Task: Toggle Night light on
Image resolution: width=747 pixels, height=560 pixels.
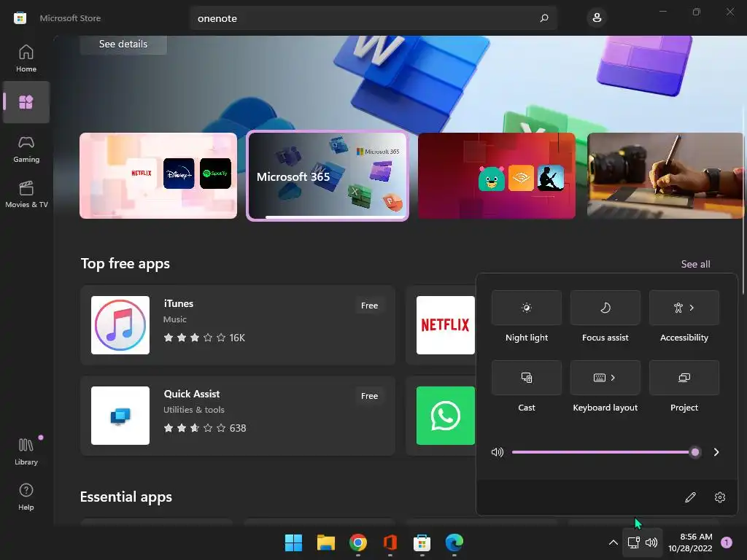Action: (x=527, y=308)
